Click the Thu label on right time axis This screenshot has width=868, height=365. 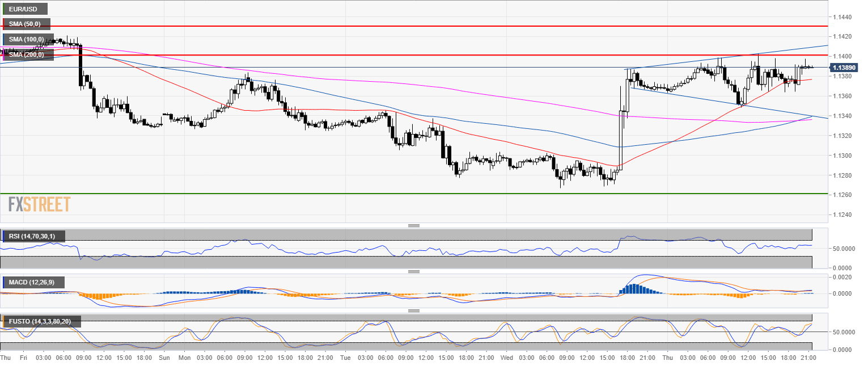point(667,358)
